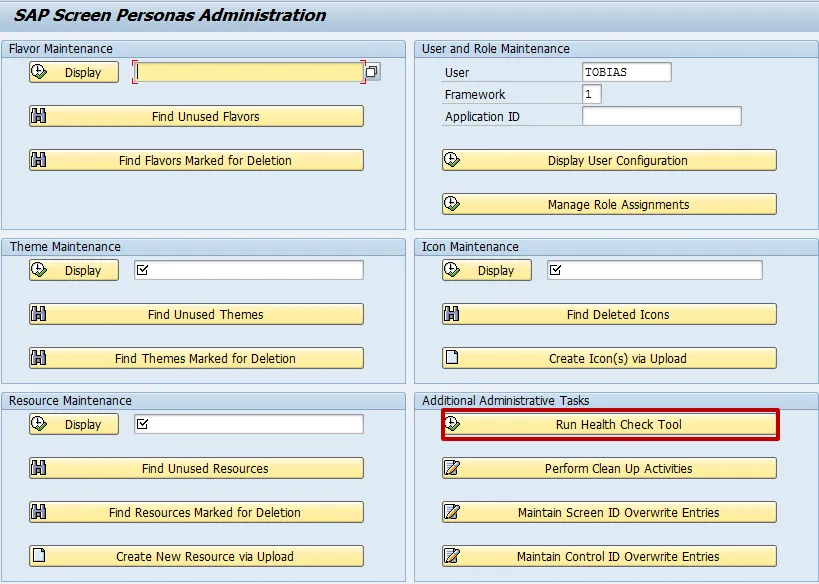Toggle the checkbox in the Icon Maintenance field
This screenshot has height=584, width=819.
pos(556,270)
